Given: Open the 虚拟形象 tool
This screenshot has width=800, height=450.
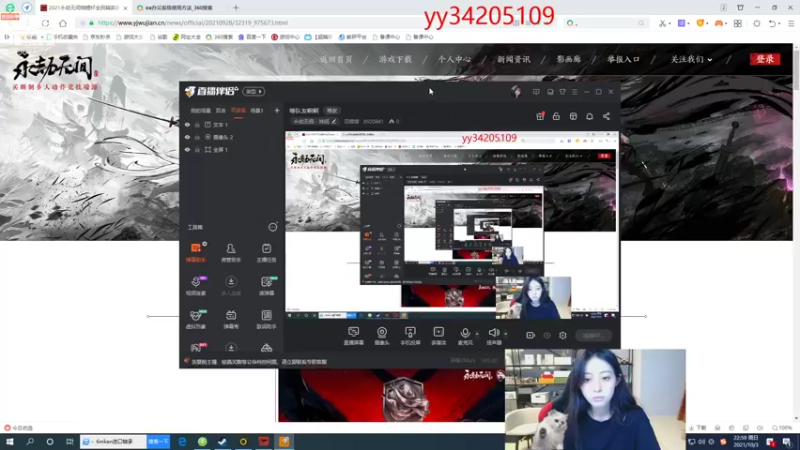Looking at the screenshot, I should pyautogui.click(x=196, y=319).
